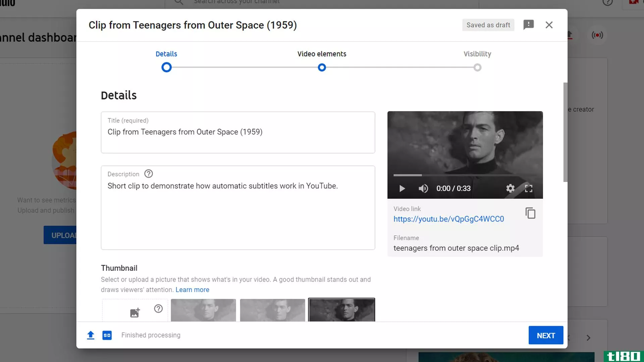Expand the description help tooltip

148,174
